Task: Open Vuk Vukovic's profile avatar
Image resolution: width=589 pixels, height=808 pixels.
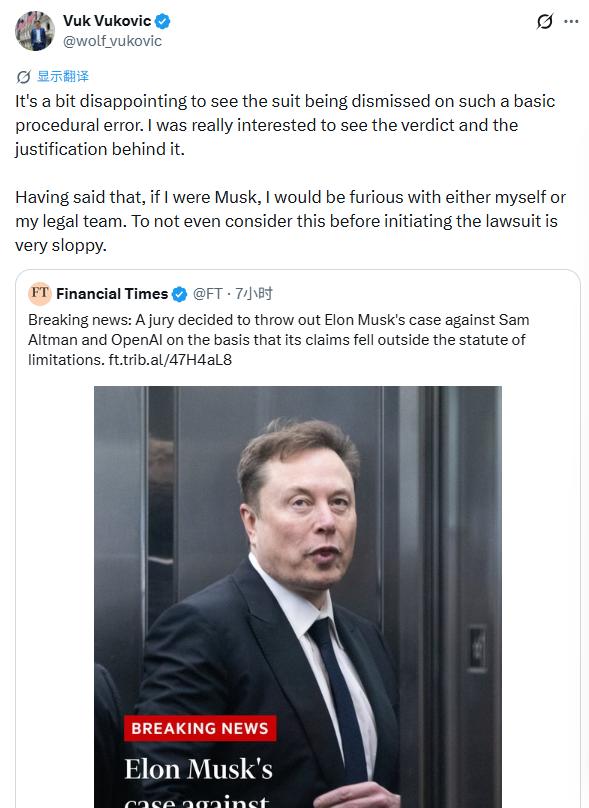Action: point(35,31)
